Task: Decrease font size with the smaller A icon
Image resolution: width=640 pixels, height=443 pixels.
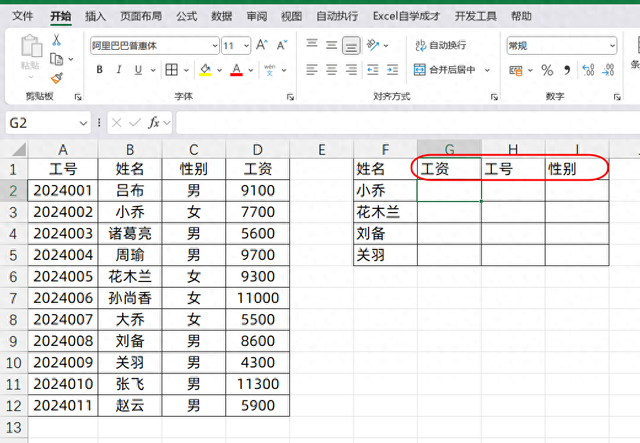Action: tap(282, 45)
